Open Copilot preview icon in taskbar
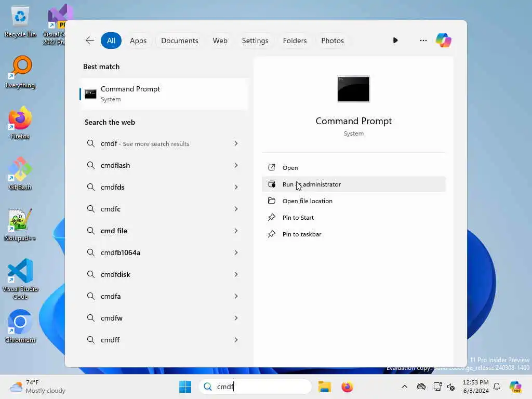 pyautogui.click(x=515, y=387)
